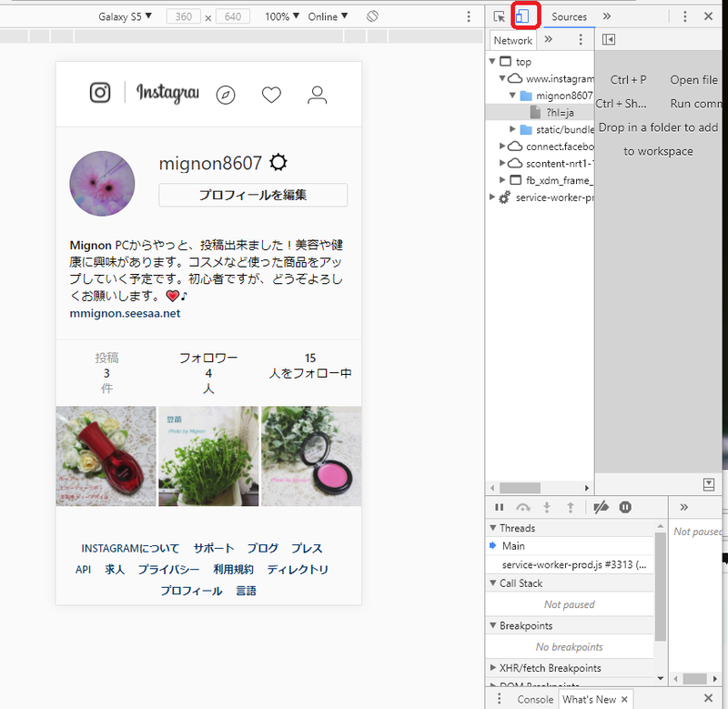Open the プライバシー footer link
The image size is (728, 709).
pyautogui.click(x=168, y=570)
